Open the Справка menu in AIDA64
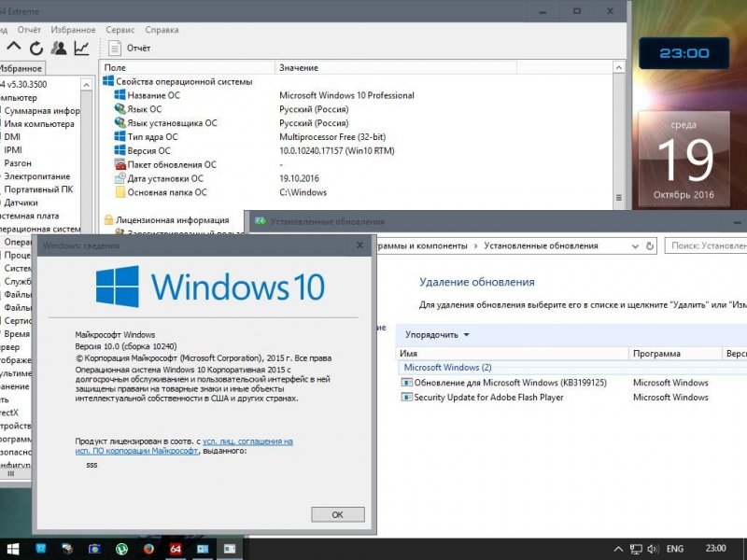The width and height of the screenshot is (747, 560). coord(162,30)
